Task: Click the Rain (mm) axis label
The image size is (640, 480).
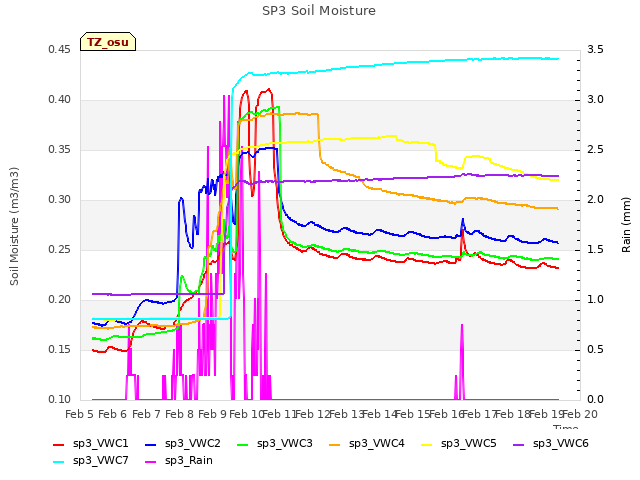Action: pyautogui.click(x=626, y=225)
